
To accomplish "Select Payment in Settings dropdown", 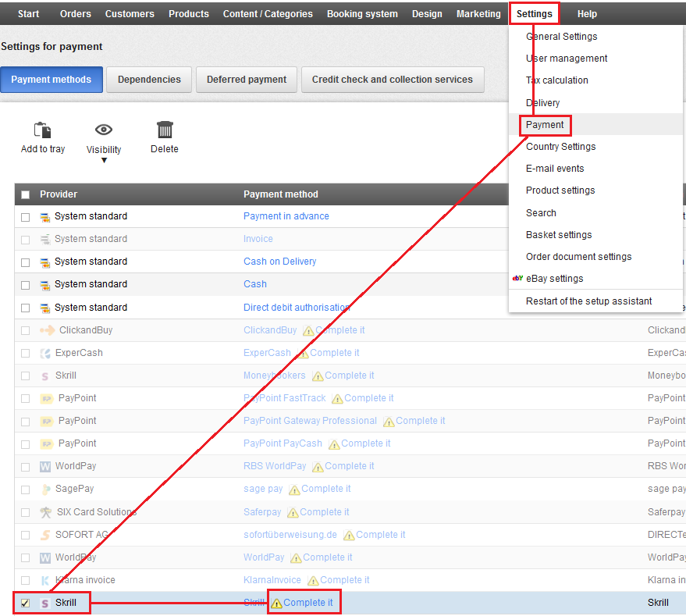I will pos(545,125).
